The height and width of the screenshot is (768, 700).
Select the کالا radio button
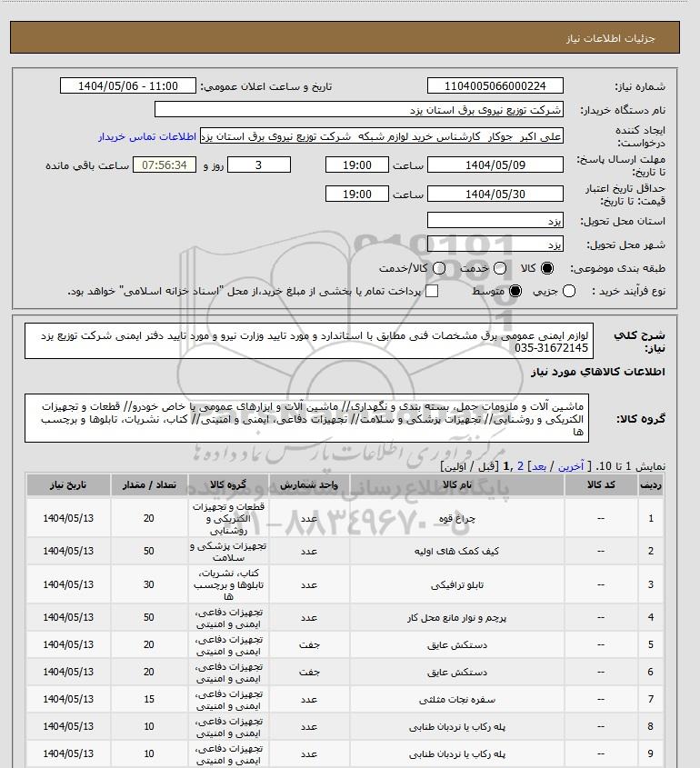coord(546,268)
